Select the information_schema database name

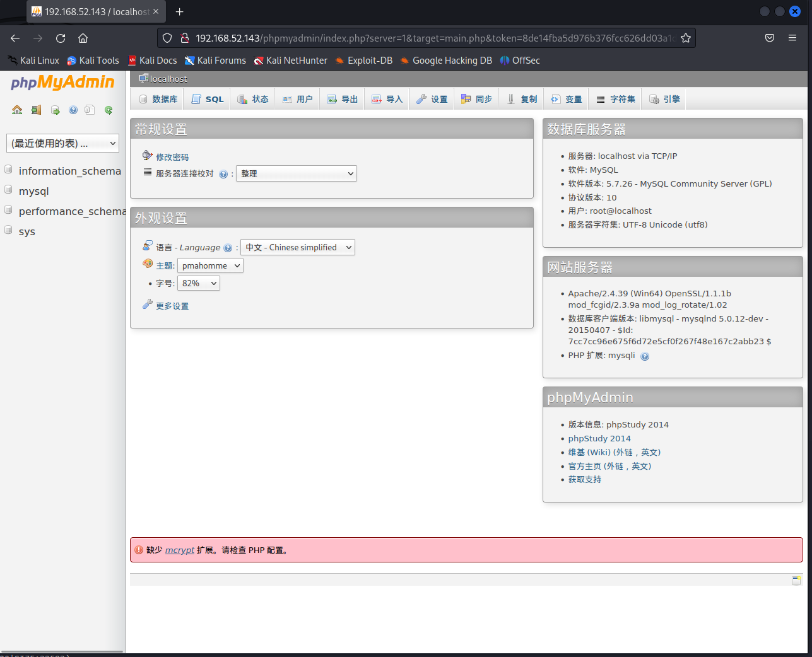[70, 171]
